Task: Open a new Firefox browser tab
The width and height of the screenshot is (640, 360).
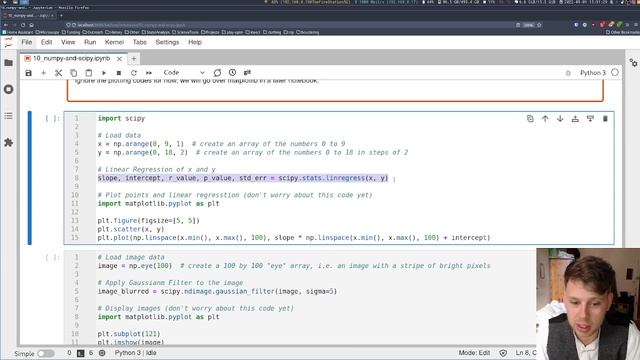Action: tap(61, 16)
